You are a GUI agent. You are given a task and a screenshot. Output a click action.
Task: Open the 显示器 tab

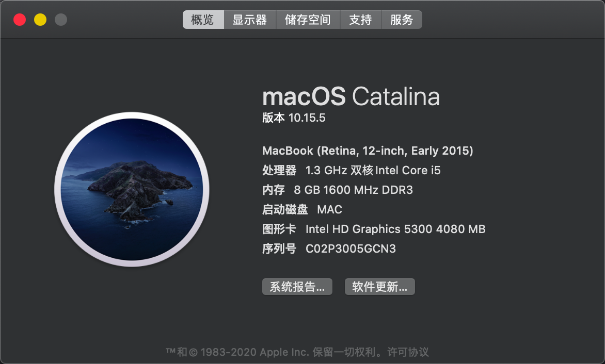(x=250, y=20)
